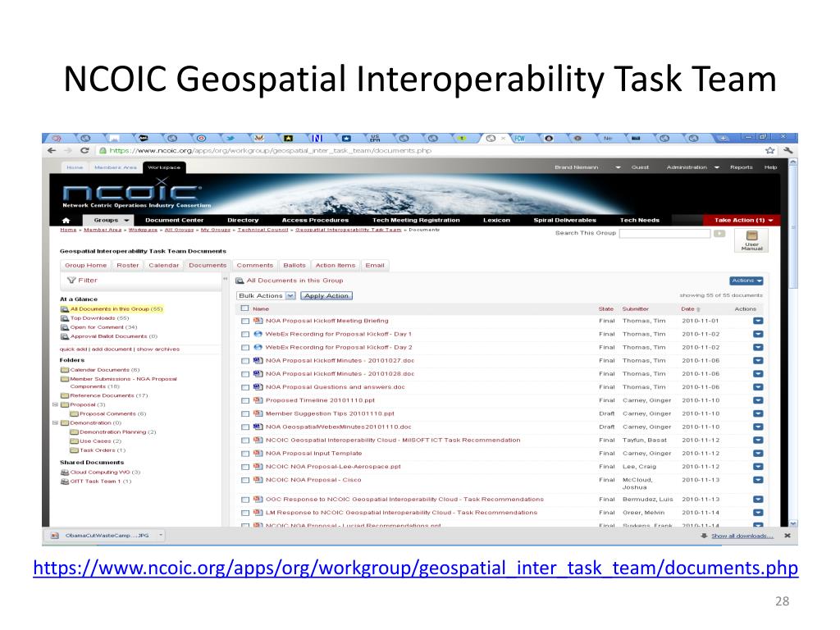Click the Search This Group input field
840x630 pixels.
point(664,234)
